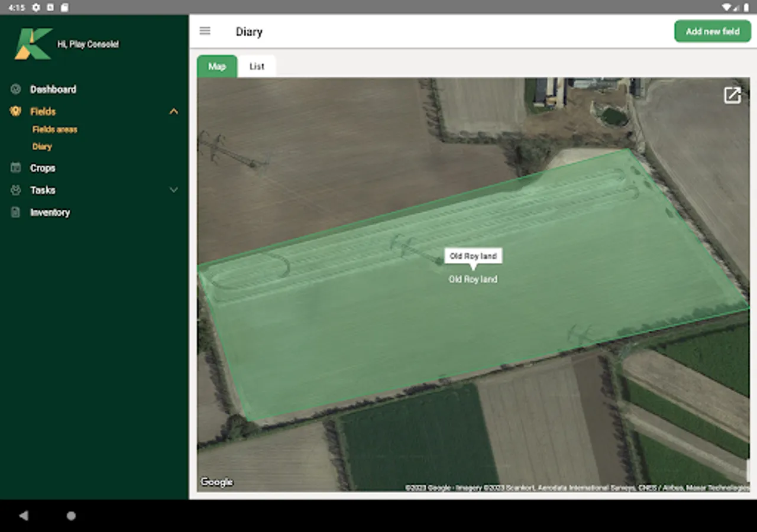
Task: Click the Add new field button
Action: [713, 31]
